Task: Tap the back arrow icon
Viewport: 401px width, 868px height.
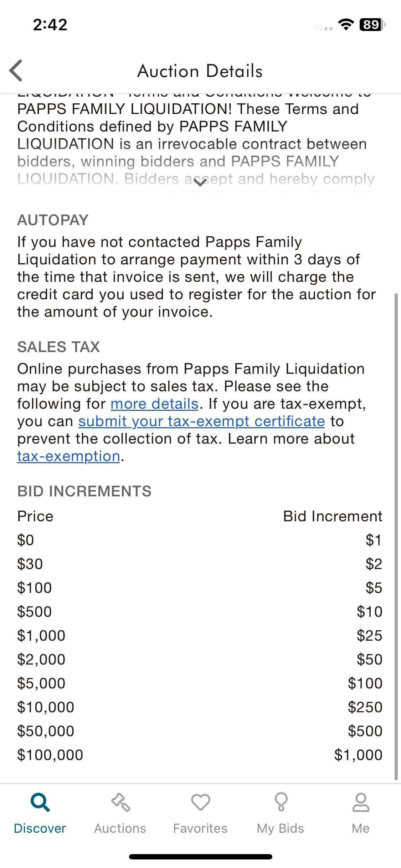Action: pos(16,71)
